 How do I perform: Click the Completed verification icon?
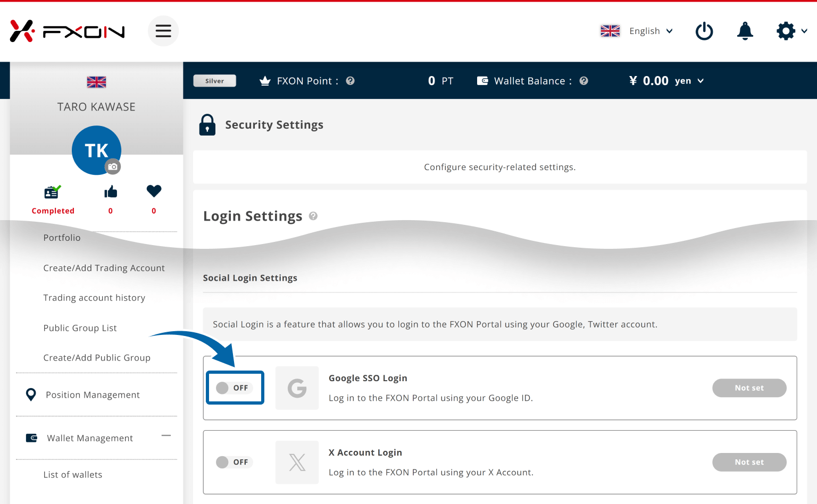pos(52,191)
